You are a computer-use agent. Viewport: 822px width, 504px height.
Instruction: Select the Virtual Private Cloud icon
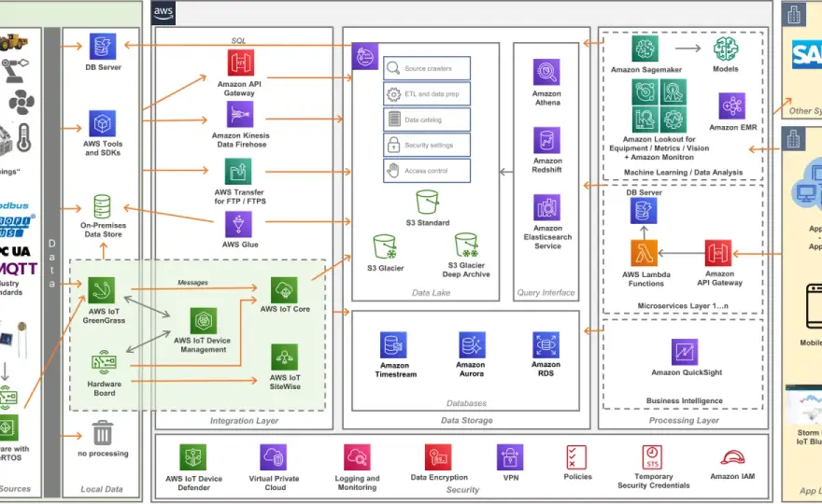[274, 457]
